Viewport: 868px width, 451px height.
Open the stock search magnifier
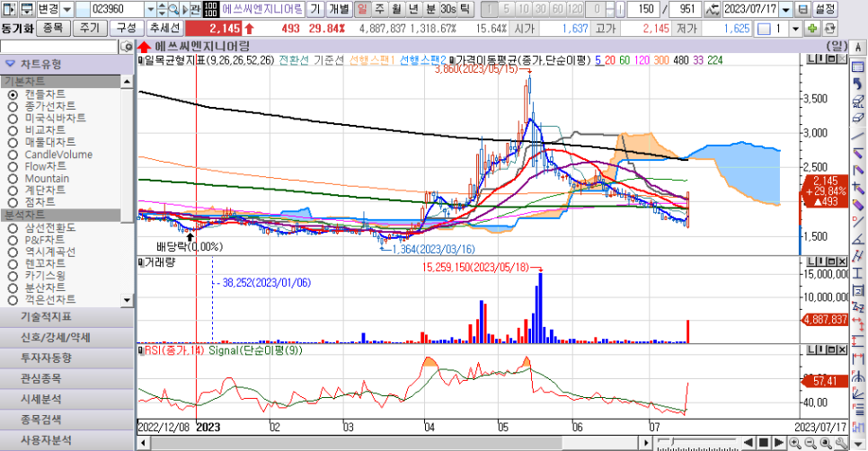coord(173,9)
